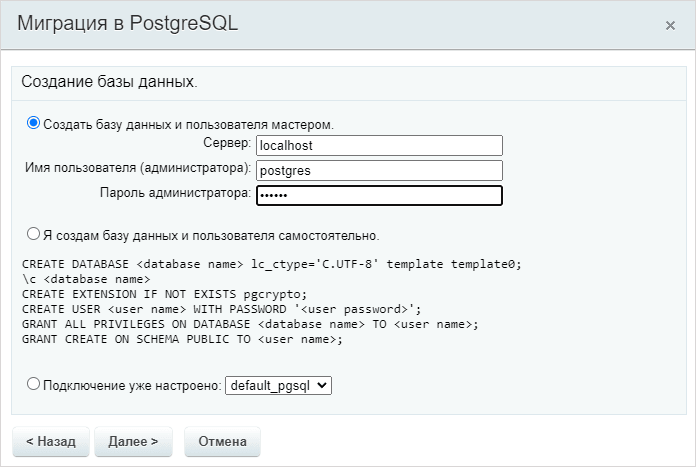Viewport: 696px width, 467px height.
Task: Proceed with the 'Далее >' button
Action: pos(133,442)
